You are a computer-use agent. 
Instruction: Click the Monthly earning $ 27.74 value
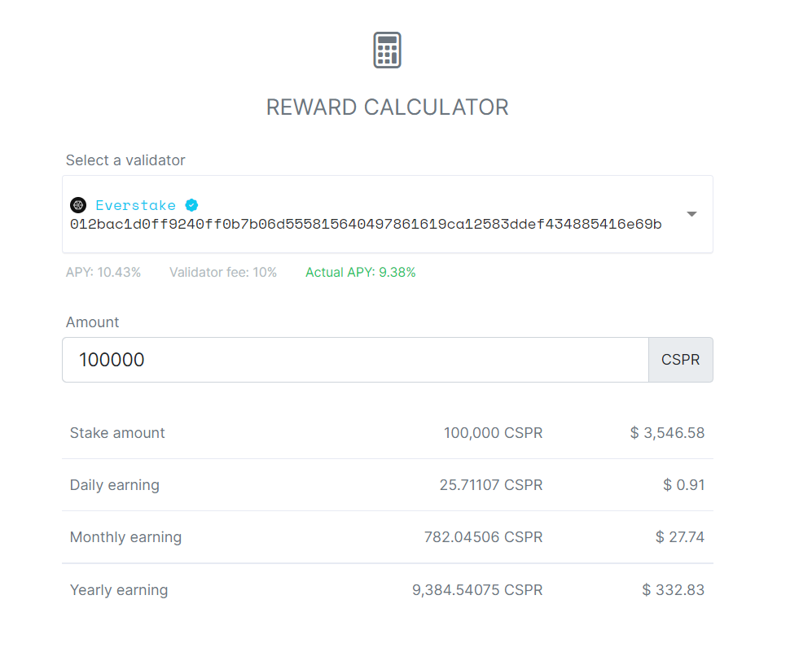coord(679,537)
